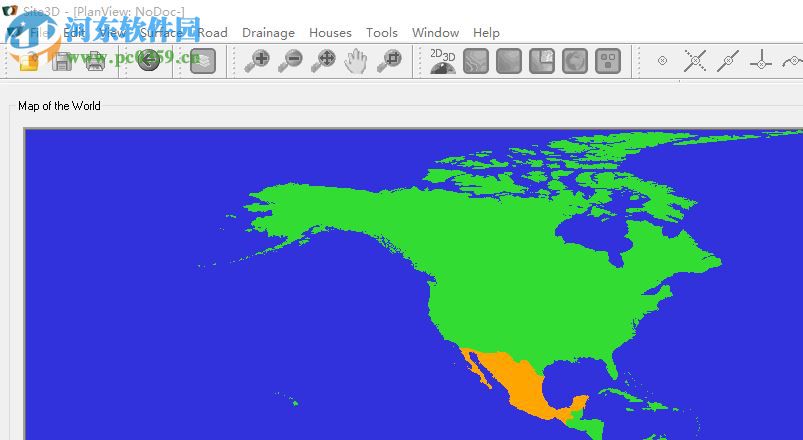Open the File menu

(x=39, y=33)
